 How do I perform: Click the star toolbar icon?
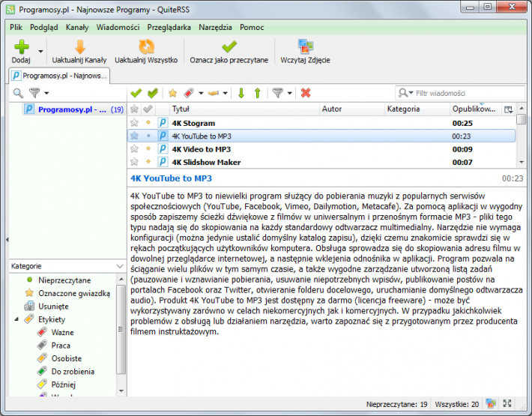click(172, 93)
